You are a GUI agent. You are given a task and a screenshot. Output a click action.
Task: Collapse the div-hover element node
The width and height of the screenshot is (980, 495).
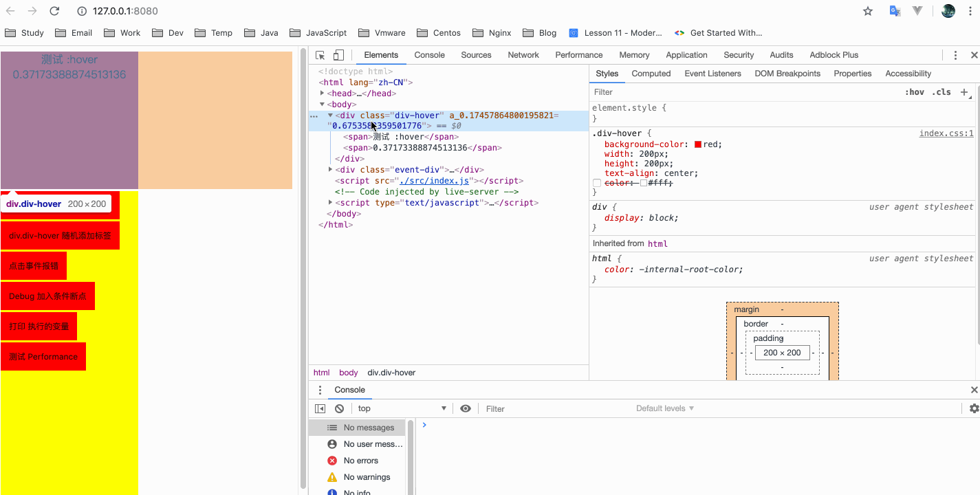pyautogui.click(x=330, y=115)
